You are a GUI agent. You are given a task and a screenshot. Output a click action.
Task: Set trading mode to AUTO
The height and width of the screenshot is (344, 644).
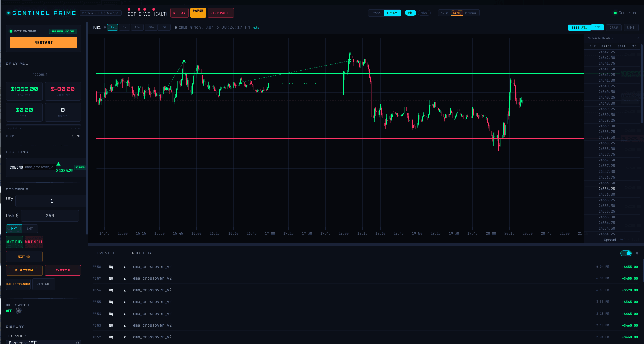point(444,13)
